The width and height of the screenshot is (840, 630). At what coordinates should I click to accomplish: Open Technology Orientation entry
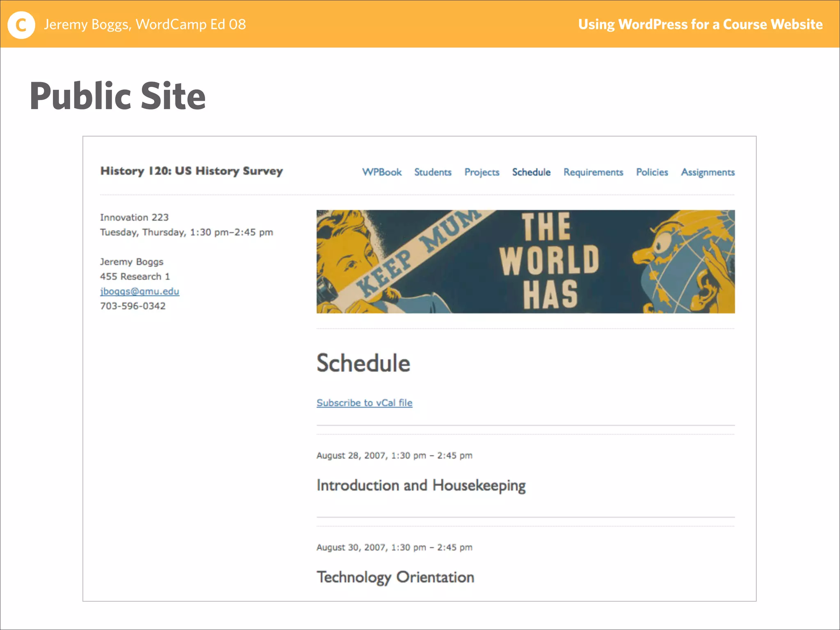(395, 577)
